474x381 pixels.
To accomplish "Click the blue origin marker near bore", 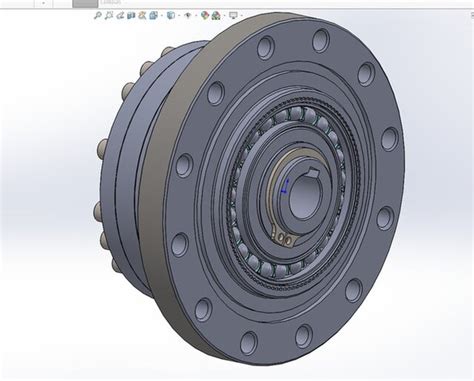I will (285, 187).
